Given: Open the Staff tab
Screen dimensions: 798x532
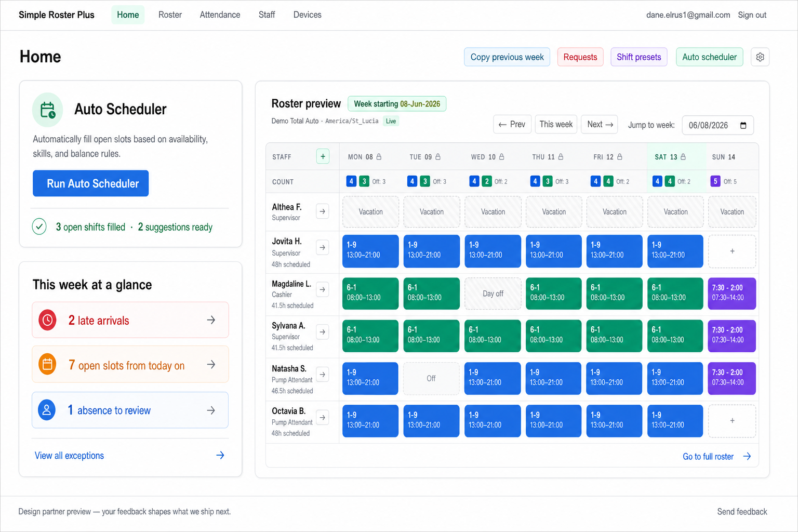Looking at the screenshot, I should 267,15.
